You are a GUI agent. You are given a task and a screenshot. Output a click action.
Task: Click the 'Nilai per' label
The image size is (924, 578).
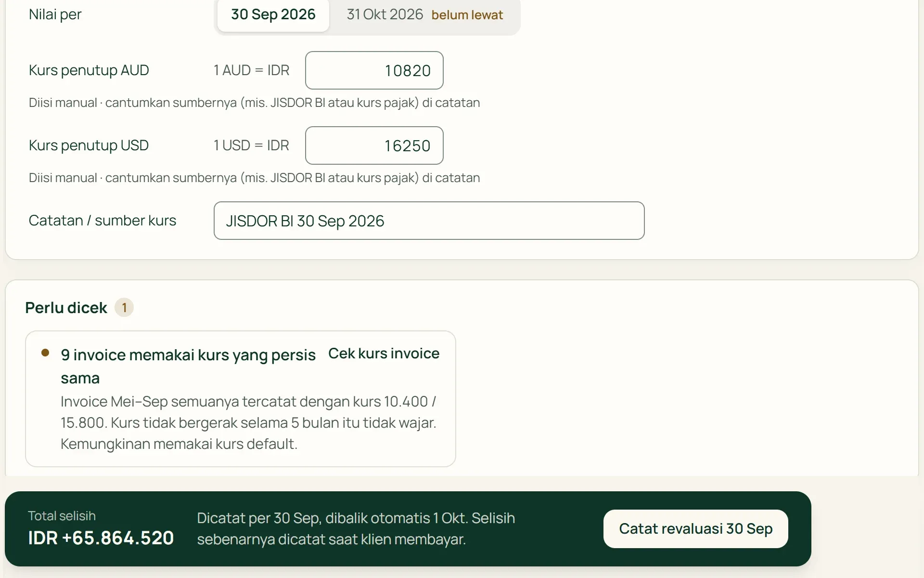coord(55,14)
